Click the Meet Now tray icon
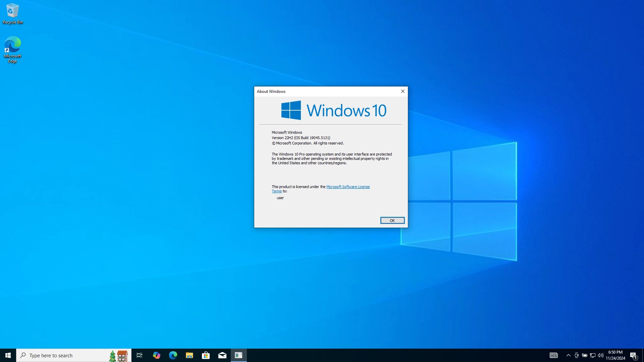Viewport: 644px width, 362px height. [576, 355]
